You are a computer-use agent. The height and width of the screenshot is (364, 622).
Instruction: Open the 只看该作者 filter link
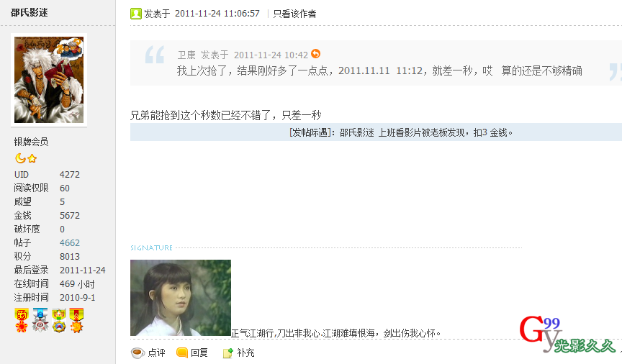click(294, 14)
